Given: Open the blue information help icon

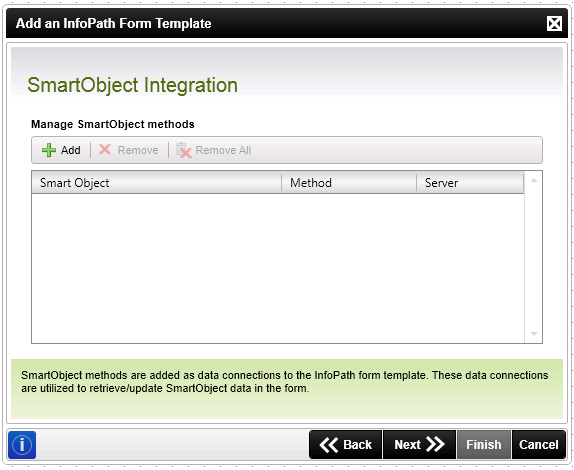Looking at the screenshot, I should coord(22,445).
